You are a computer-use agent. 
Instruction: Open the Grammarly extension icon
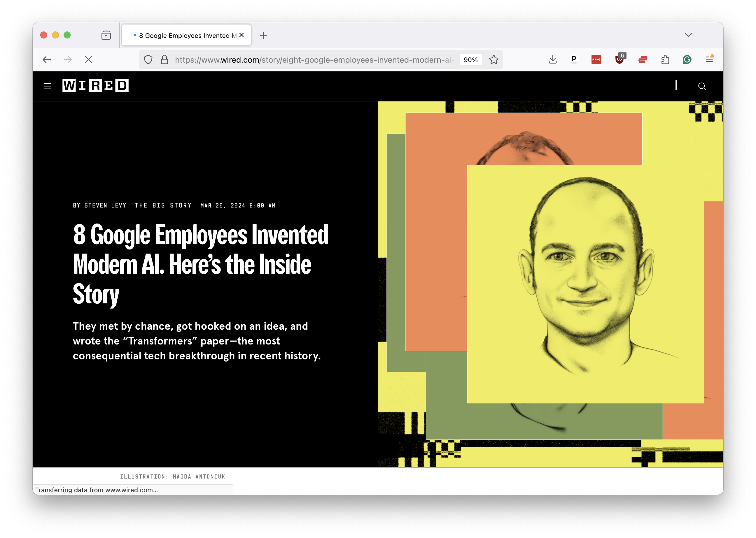click(x=687, y=60)
